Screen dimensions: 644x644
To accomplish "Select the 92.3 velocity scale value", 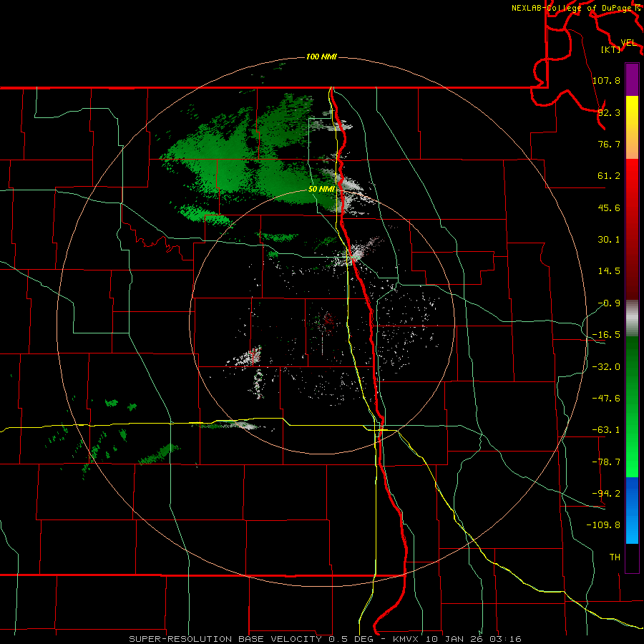I will pyautogui.click(x=609, y=112).
